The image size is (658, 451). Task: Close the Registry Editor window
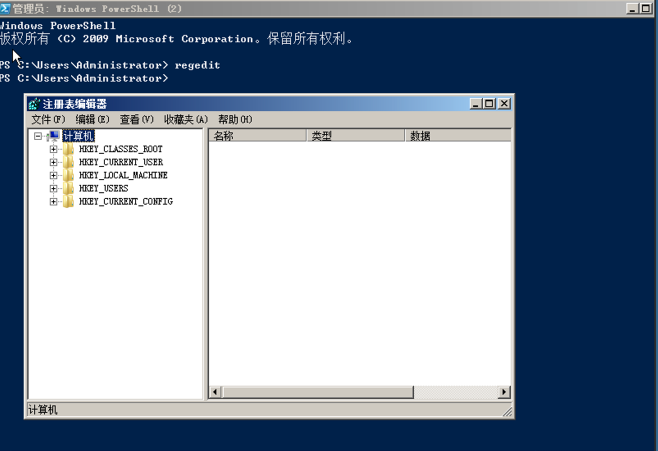coord(504,103)
